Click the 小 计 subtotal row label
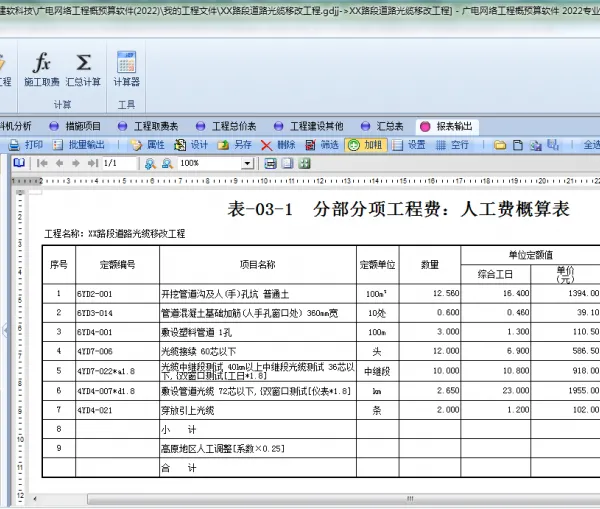 [179, 430]
